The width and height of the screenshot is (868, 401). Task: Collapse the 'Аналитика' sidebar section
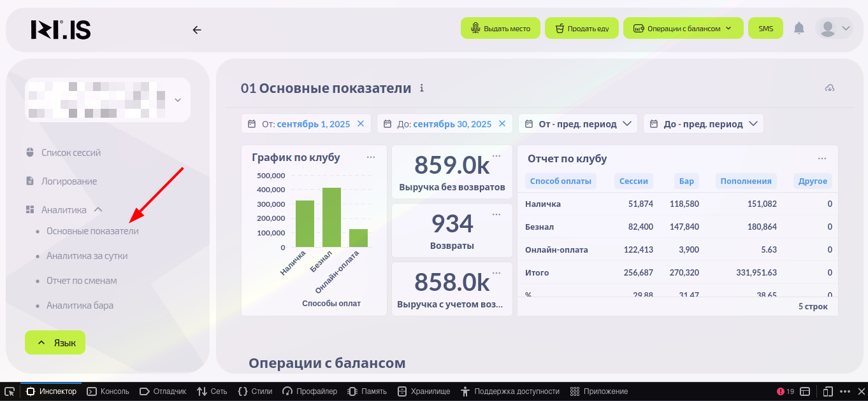[x=98, y=209]
